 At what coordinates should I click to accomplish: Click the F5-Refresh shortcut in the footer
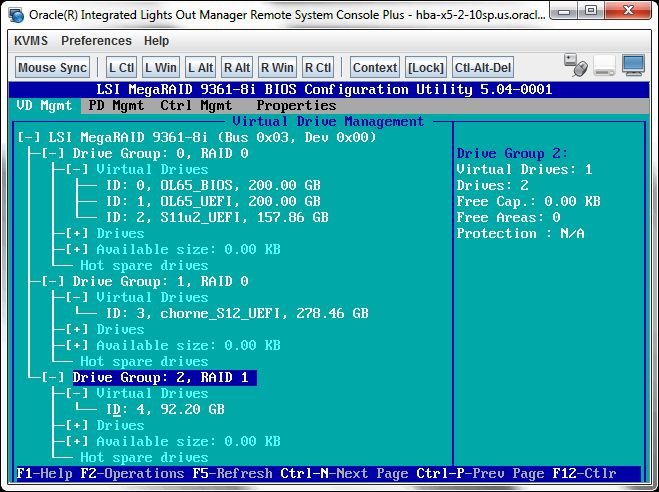coord(232,474)
